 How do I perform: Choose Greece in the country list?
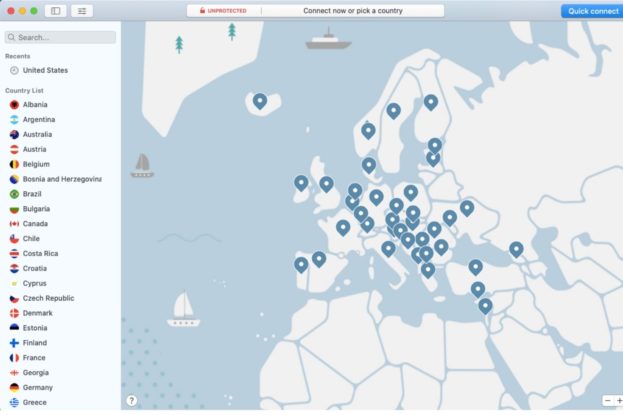(x=35, y=402)
